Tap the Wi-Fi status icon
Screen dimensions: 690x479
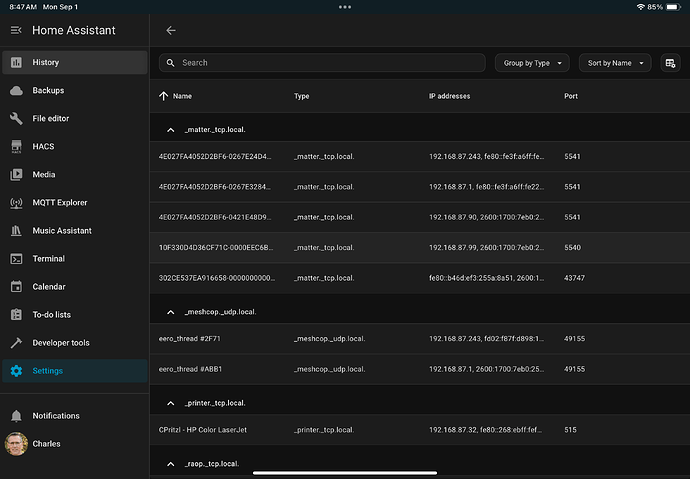pyautogui.click(x=641, y=7)
